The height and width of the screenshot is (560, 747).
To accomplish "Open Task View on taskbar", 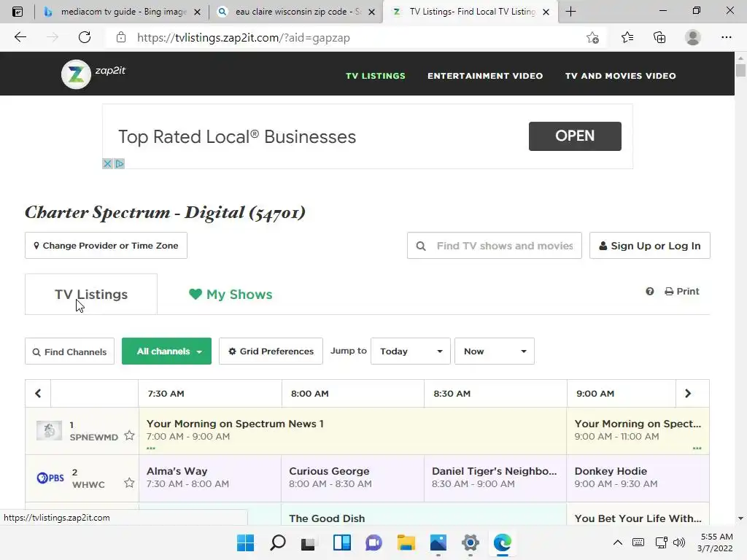I will 309,542.
